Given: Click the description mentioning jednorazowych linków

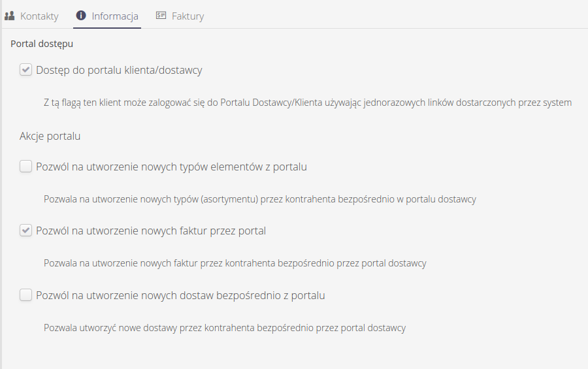Looking at the screenshot, I should pyautogui.click(x=308, y=103).
